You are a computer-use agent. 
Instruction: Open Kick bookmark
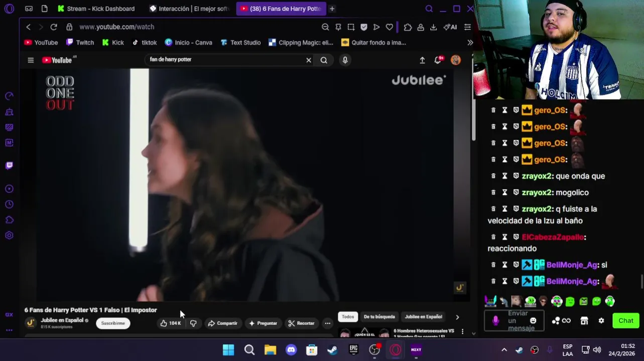(x=113, y=43)
